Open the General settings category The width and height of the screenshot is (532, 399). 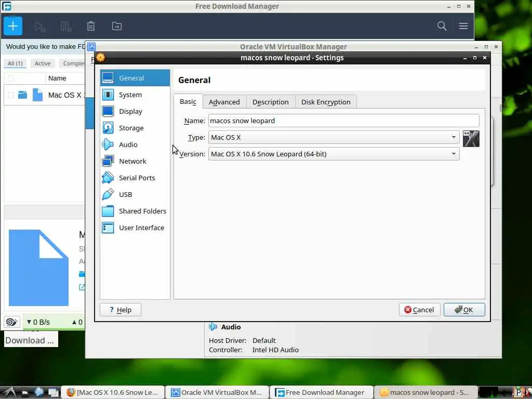pyautogui.click(x=135, y=78)
